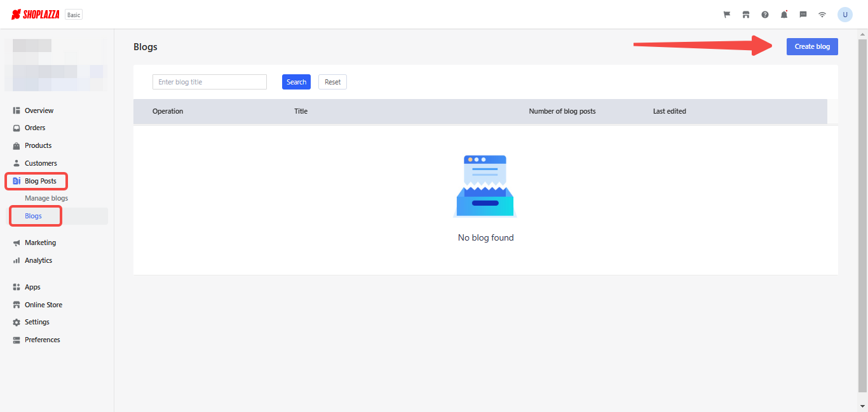Click the Customers person icon
The height and width of the screenshot is (412, 868).
pyautogui.click(x=17, y=164)
